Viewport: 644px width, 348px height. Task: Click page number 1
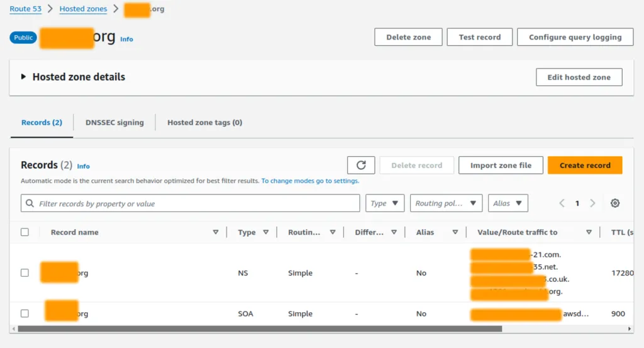(x=577, y=203)
